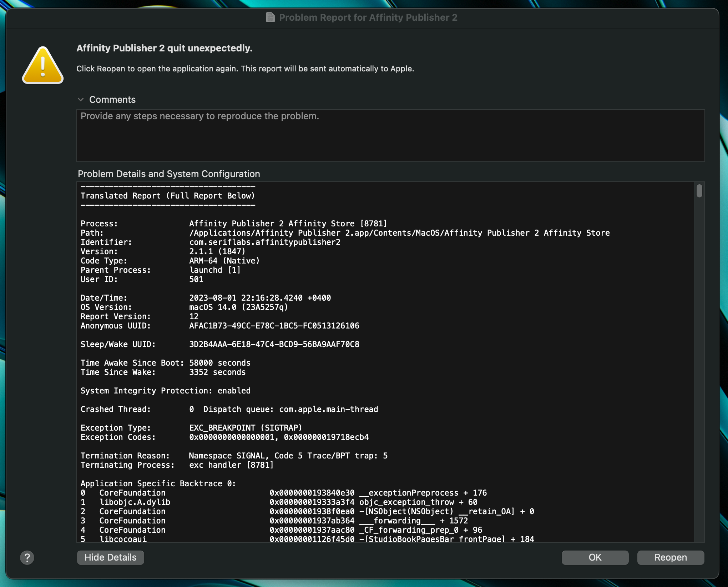Click the application Path value line

click(x=399, y=233)
